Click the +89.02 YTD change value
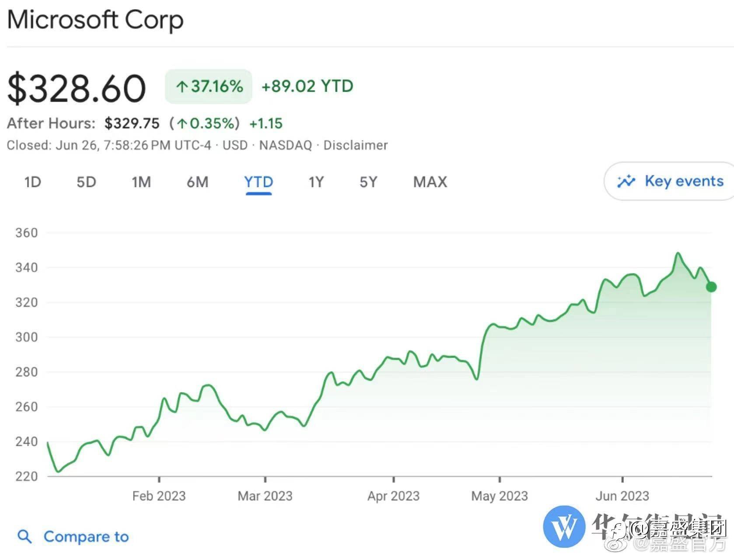This screenshot has height=560, width=734. click(307, 86)
